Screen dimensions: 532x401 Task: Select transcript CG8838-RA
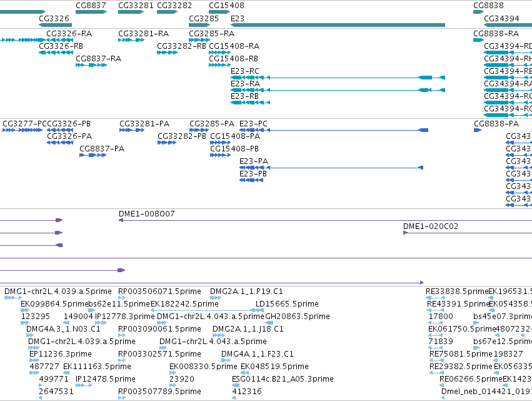click(478, 40)
